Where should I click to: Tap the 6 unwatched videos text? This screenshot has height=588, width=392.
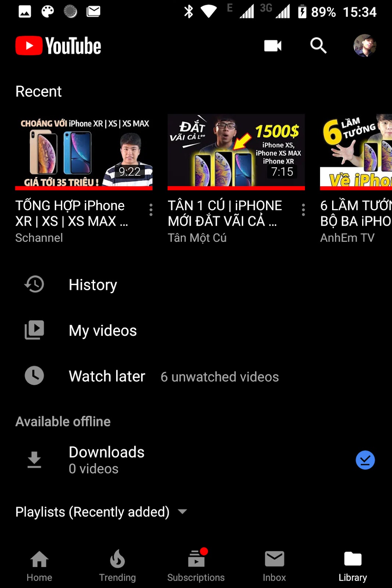(220, 377)
